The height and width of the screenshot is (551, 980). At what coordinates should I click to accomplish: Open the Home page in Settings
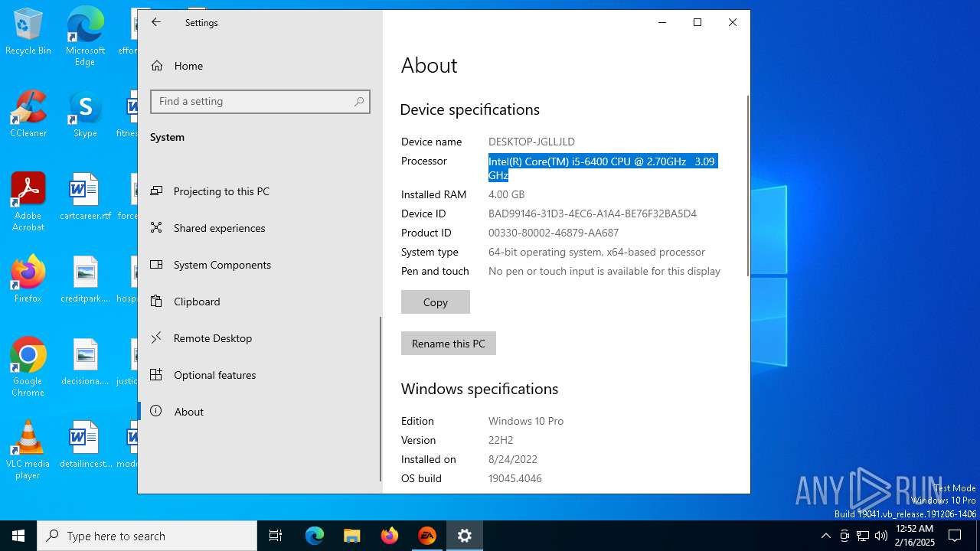pyautogui.click(x=260, y=66)
